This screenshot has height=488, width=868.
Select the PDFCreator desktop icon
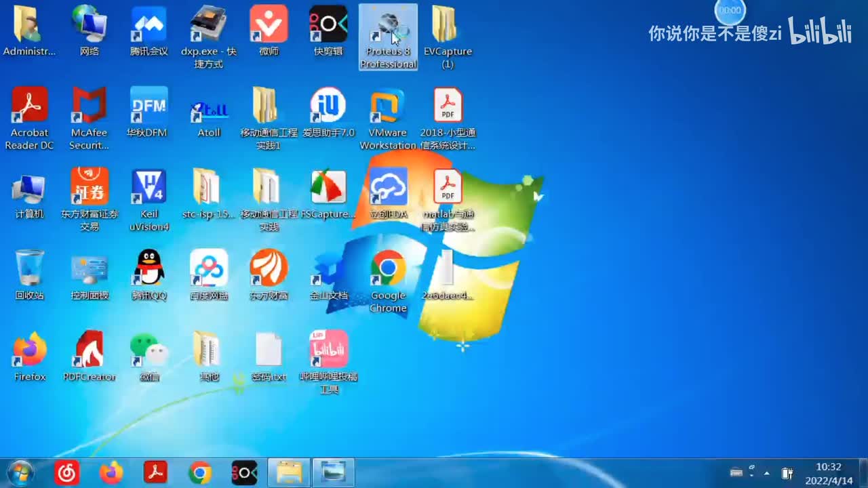click(90, 357)
